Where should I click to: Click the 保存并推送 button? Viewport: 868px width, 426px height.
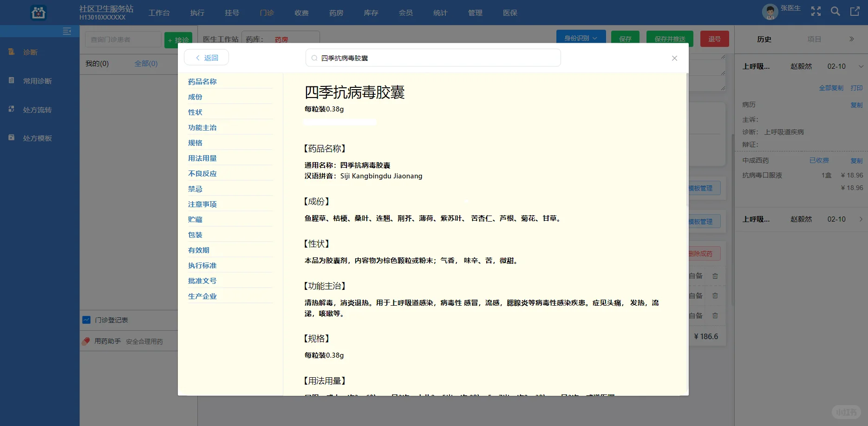[669, 39]
